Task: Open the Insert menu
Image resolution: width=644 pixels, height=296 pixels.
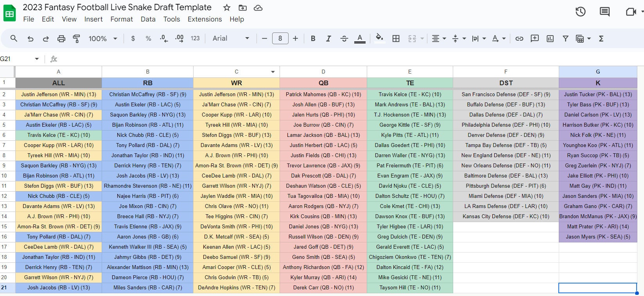Action: pyautogui.click(x=93, y=19)
